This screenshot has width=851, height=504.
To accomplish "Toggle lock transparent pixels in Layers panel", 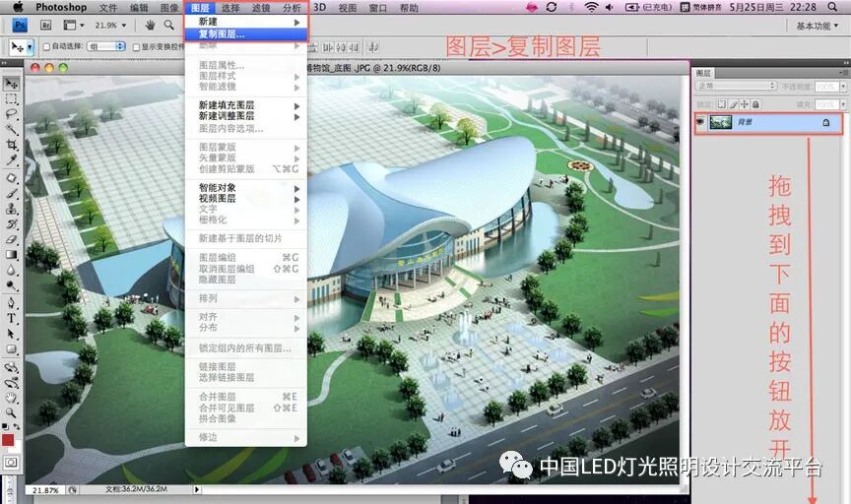I will point(721,104).
